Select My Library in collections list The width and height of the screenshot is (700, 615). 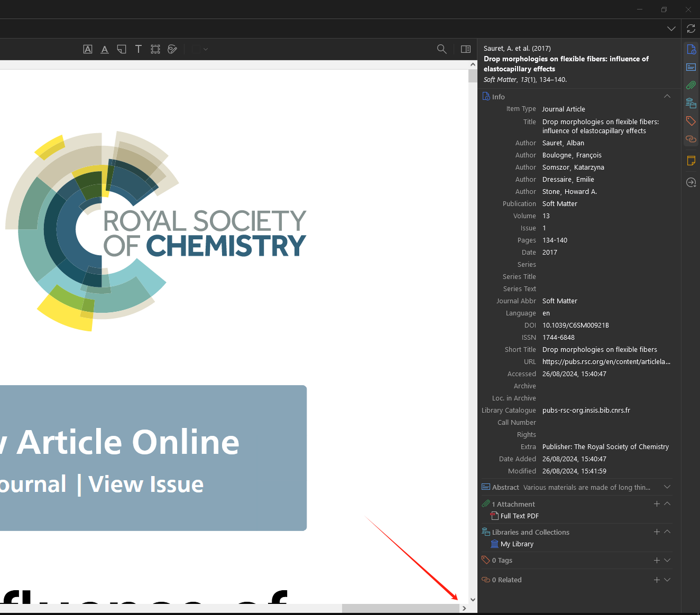[517, 544]
